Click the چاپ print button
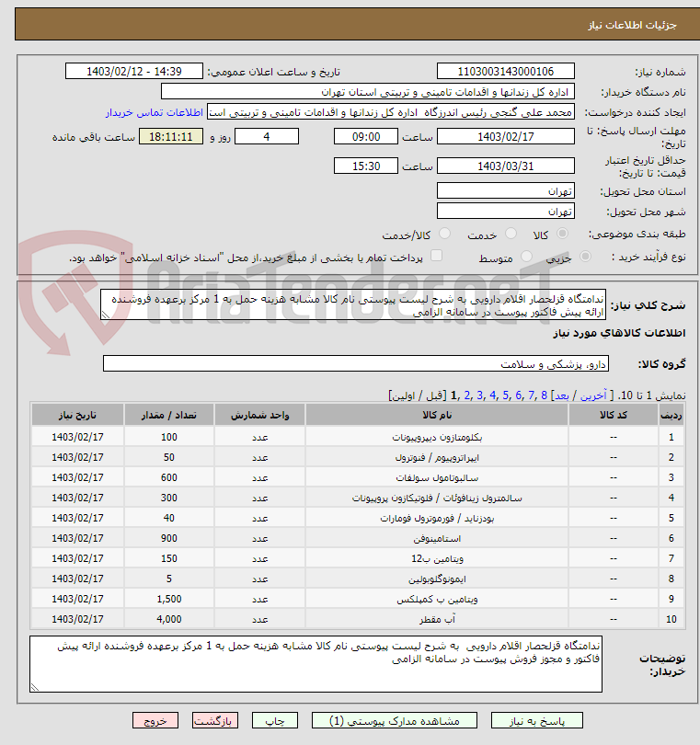Image resolution: width=700 pixels, height=745 pixels. 275,721
